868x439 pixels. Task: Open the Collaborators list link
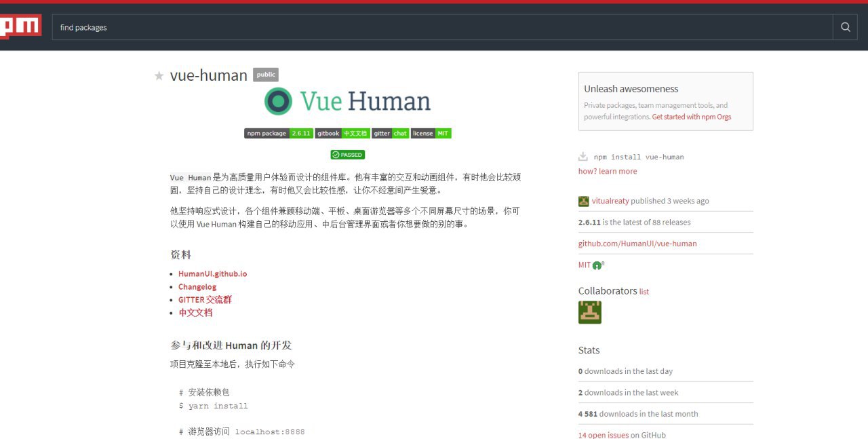coord(644,292)
